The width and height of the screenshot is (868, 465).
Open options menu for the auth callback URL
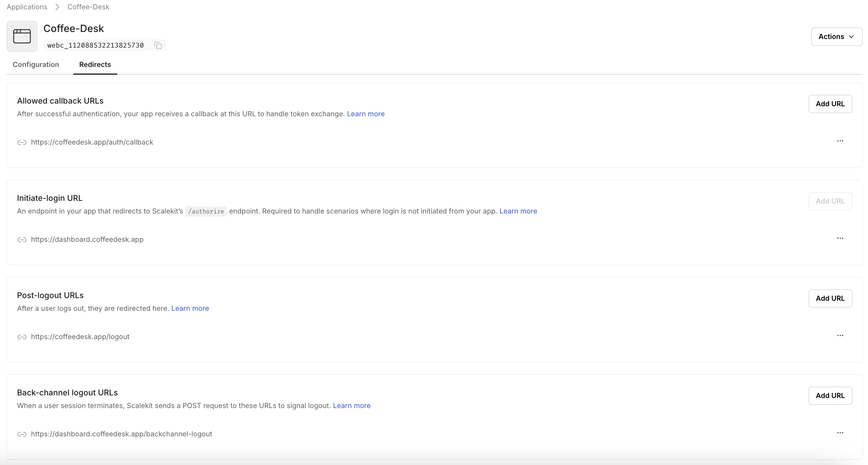point(840,141)
